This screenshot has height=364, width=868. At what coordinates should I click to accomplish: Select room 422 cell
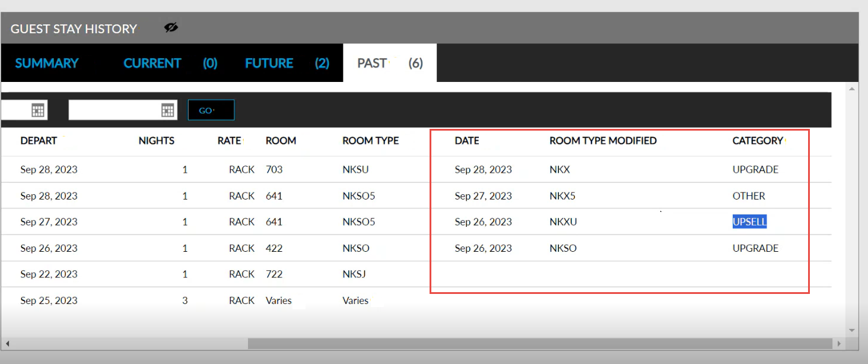[274, 248]
